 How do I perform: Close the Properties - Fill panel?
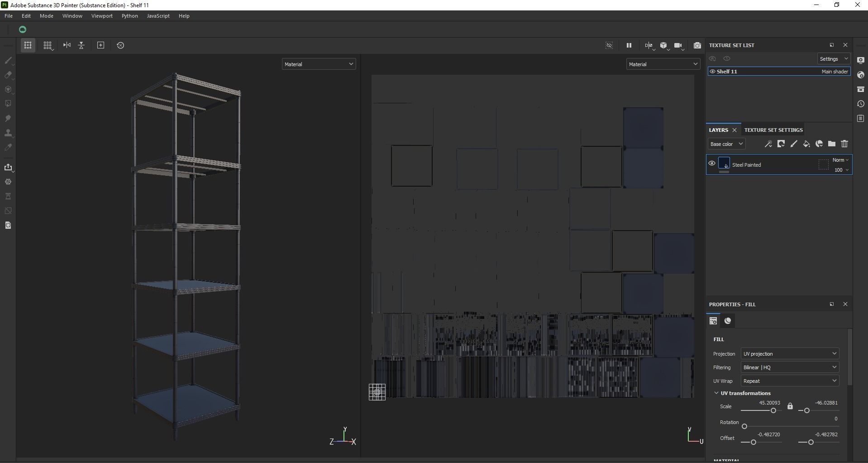(845, 304)
